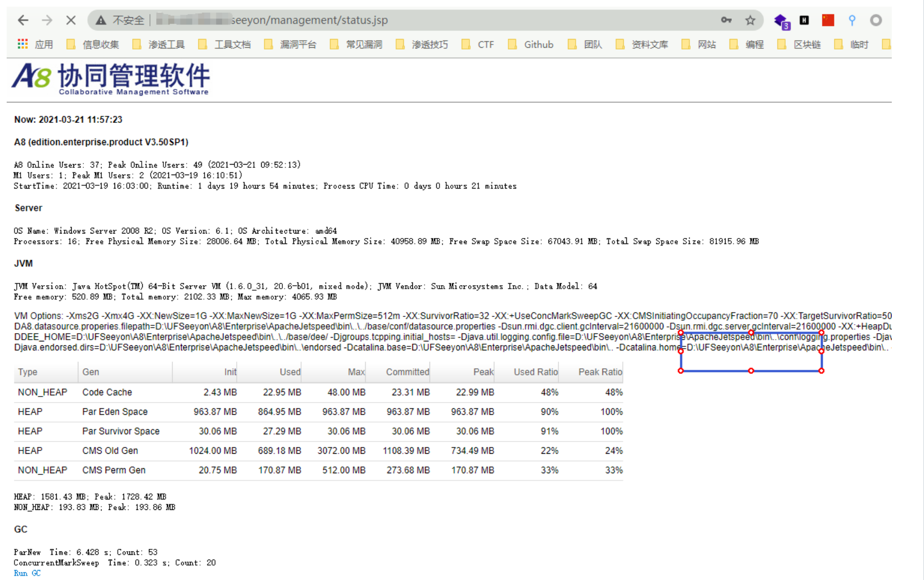The width and height of the screenshot is (924, 580).
Task: Click the red flag extension icon
Action: click(x=828, y=21)
